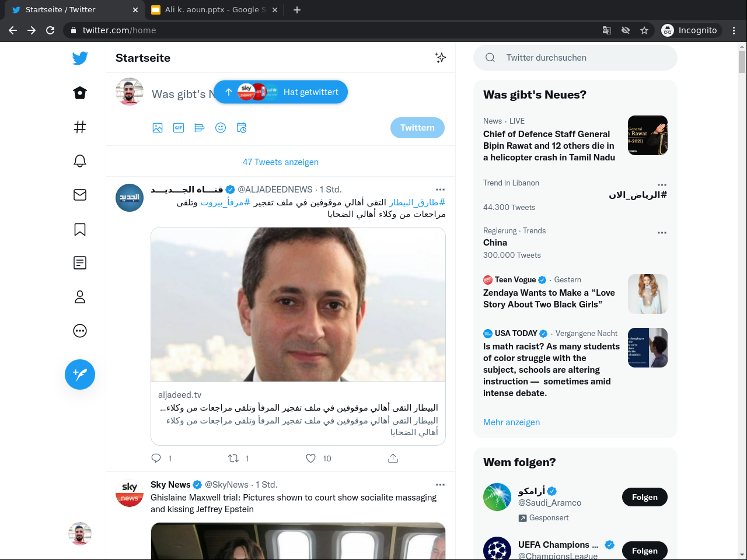This screenshot has width=747, height=560.
Task: Click the browser reload button
Action: pyautogui.click(x=50, y=30)
